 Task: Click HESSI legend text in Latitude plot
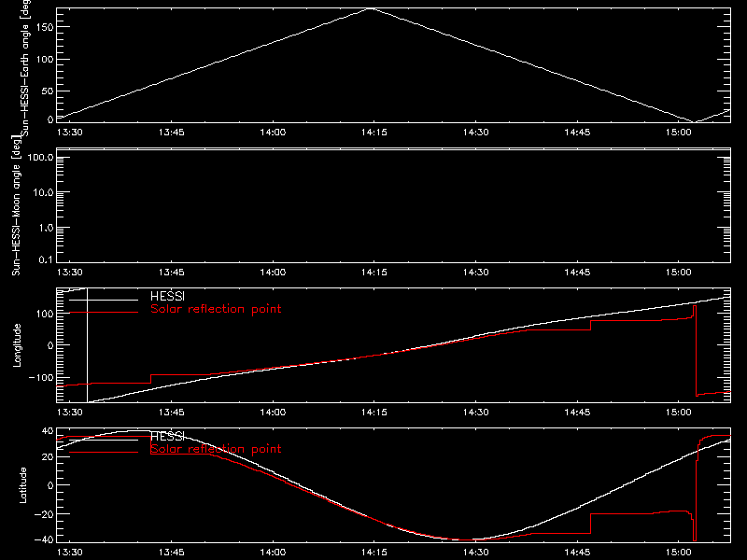coord(167,436)
